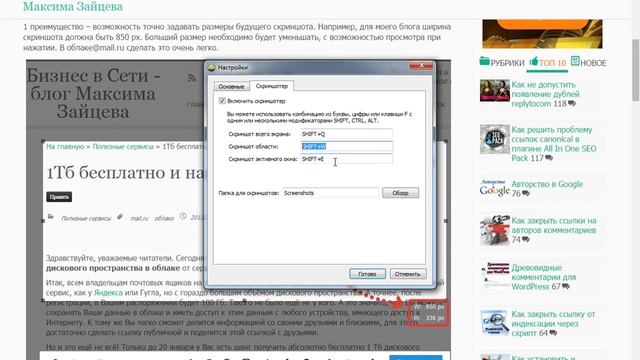Click comment icon next to count 76
The image size is (640, 360).
pyautogui.click(x=526, y=194)
